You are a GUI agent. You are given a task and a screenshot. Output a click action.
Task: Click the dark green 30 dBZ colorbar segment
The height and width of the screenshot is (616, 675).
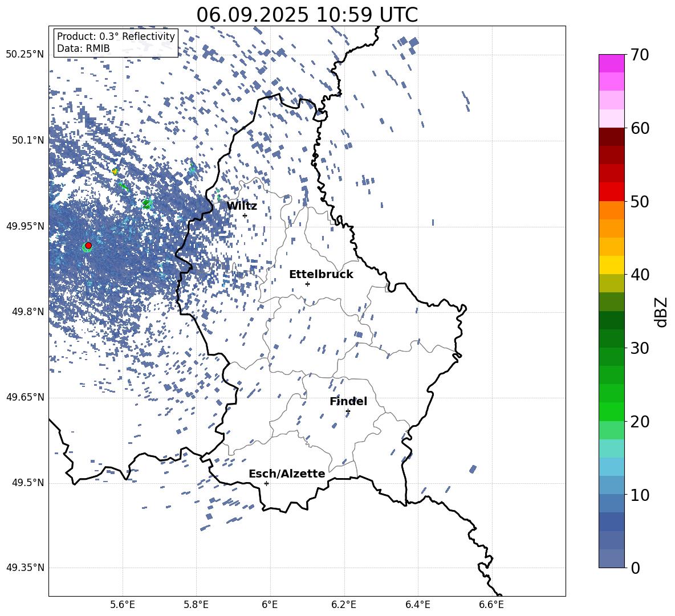611,338
